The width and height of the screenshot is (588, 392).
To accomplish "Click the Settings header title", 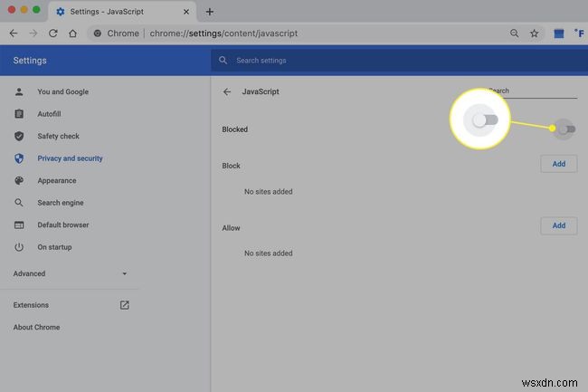I will (30, 61).
